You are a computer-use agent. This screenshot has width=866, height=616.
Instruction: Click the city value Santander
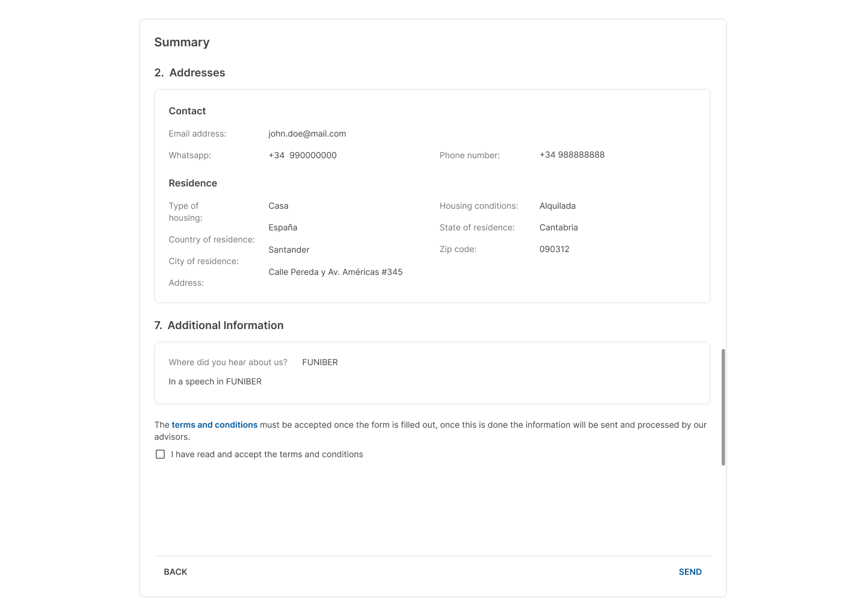tap(289, 250)
